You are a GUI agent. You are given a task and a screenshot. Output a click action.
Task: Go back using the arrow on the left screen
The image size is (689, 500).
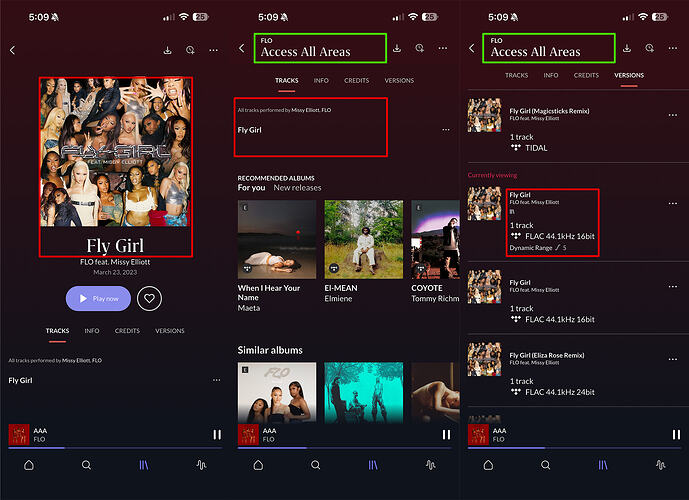tap(12, 50)
